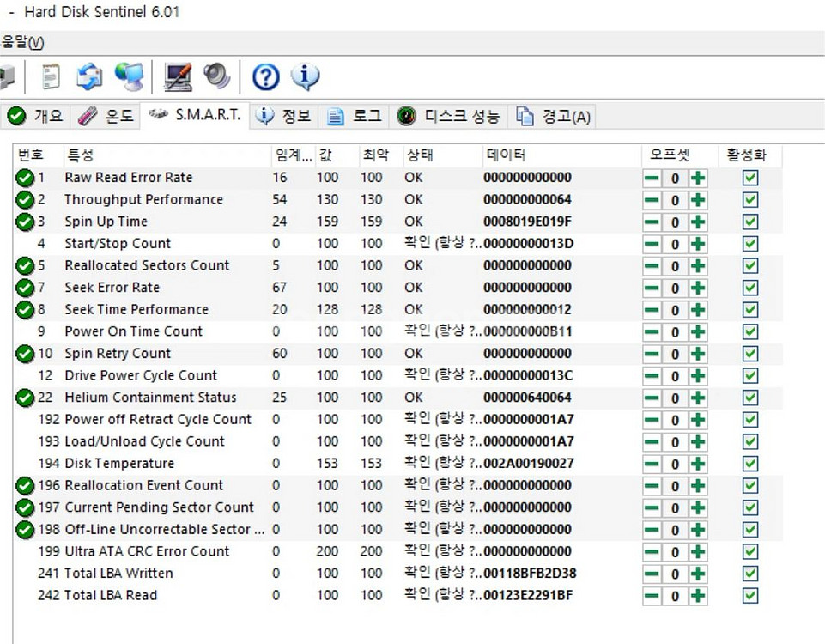
Task: Increase offset for Reallocated Sectors Count
Action: (x=698, y=266)
